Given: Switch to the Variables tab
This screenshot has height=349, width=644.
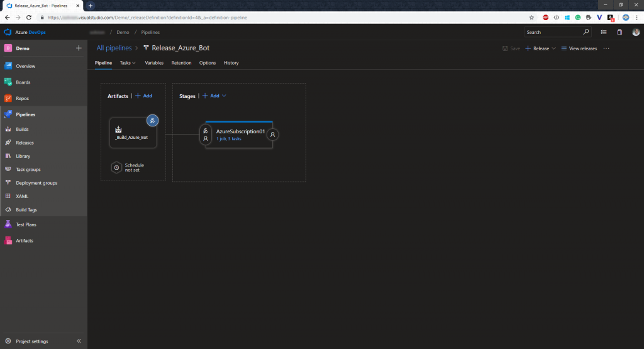Looking at the screenshot, I should (x=154, y=63).
